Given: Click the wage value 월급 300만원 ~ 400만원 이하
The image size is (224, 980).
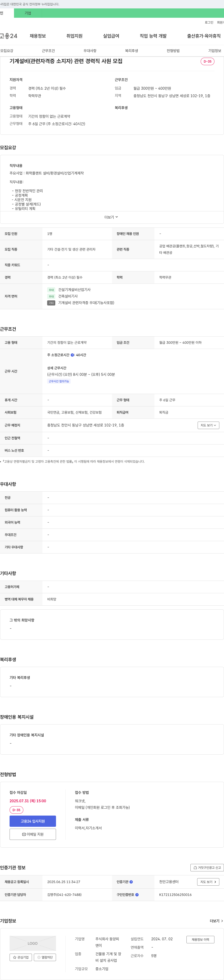Looking at the screenshot, I should point(180,343).
